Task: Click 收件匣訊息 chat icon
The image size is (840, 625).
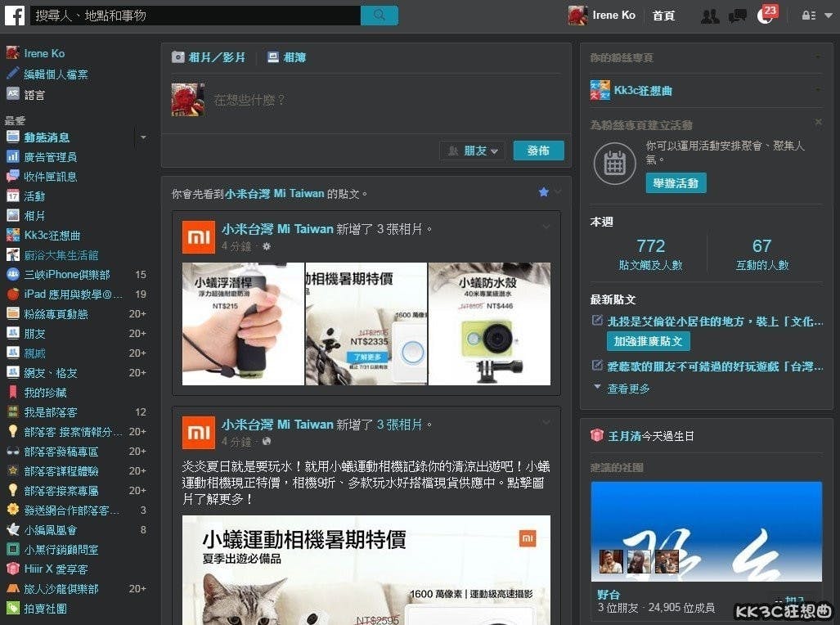Action: 13,176
